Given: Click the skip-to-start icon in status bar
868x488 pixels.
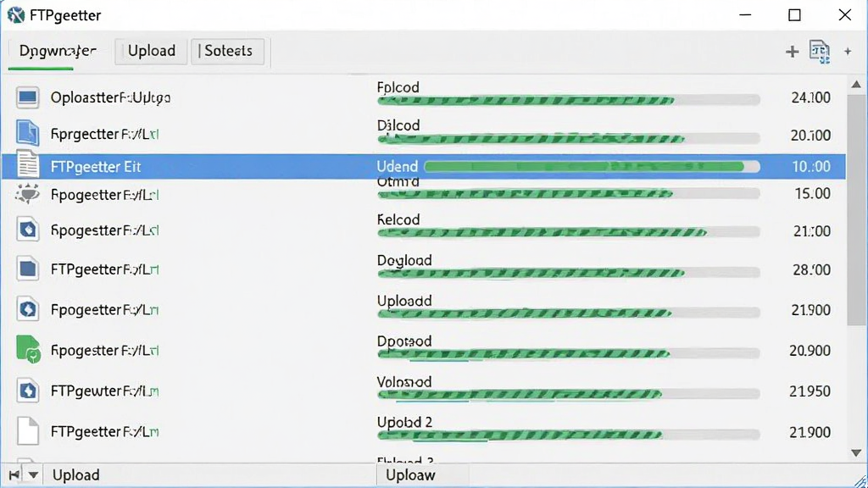Looking at the screenshot, I should pos(14,474).
